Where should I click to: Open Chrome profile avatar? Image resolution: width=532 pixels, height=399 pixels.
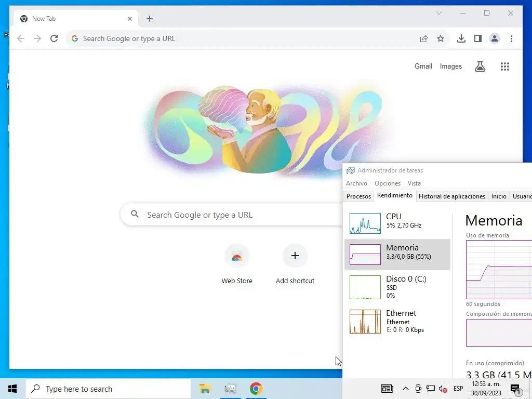point(495,38)
